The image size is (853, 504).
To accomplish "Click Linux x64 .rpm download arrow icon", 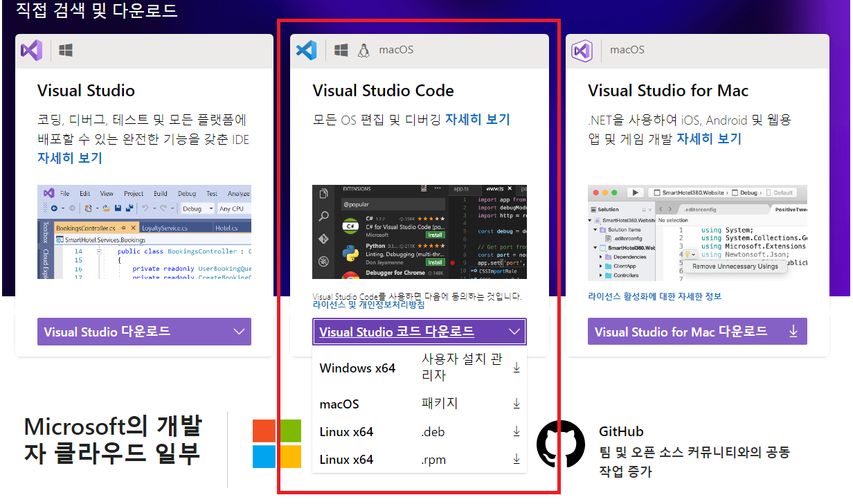I will click(x=517, y=459).
